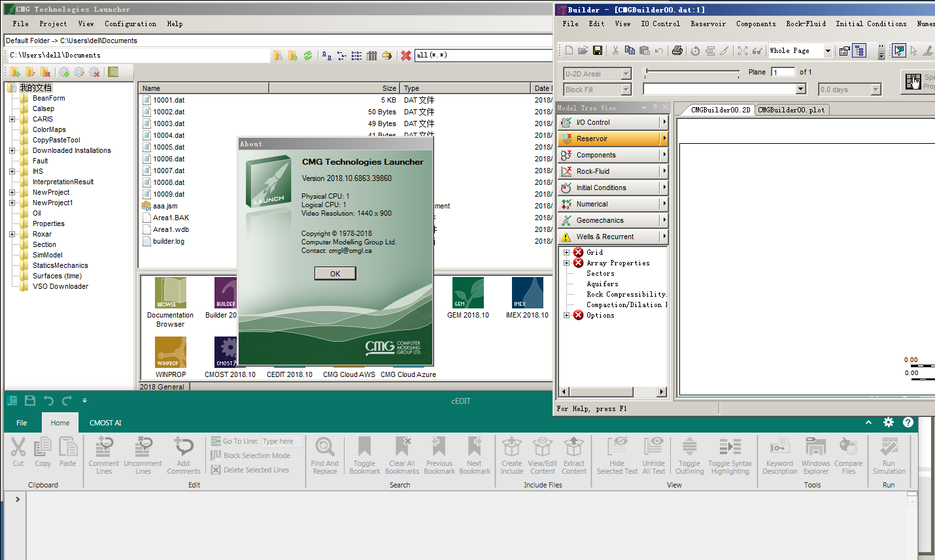Open the GEM 2018.10 application icon
Viewport: 935px width, 560px height.
[x=468, y=293]
